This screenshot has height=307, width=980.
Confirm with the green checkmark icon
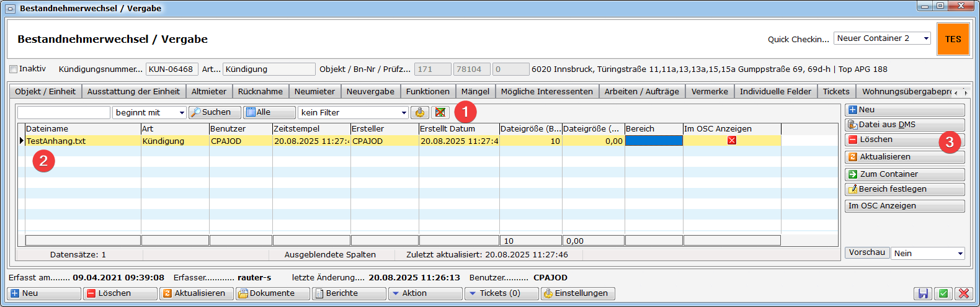tap(943, 293)
